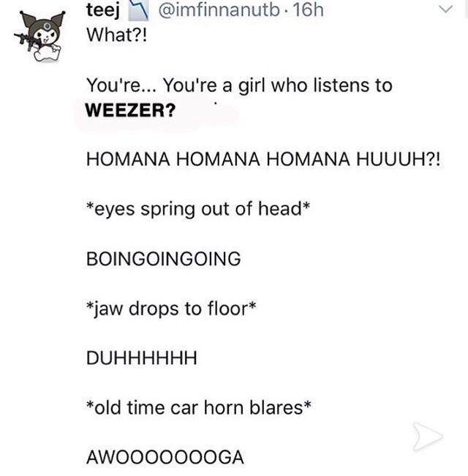468x476 pixels.
Task: Click the word HUUUH?! in the tweet
Action: (399, 159)
